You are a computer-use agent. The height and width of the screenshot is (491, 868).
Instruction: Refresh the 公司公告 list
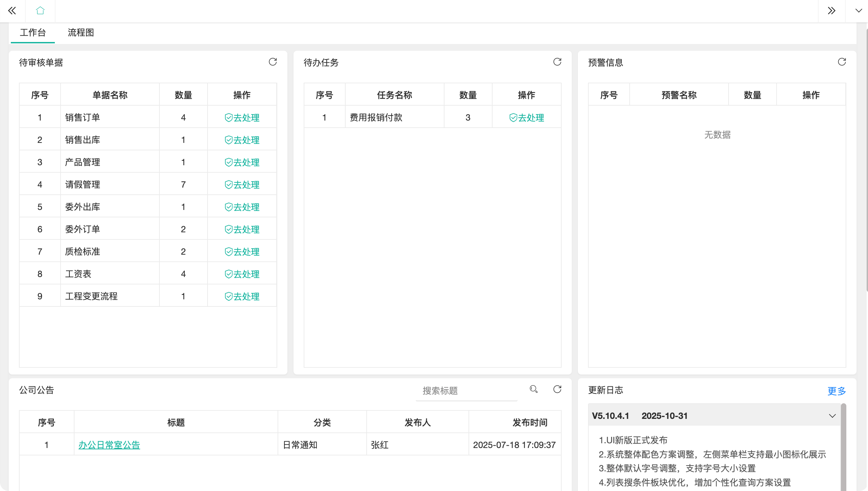[x=557, y=389]
